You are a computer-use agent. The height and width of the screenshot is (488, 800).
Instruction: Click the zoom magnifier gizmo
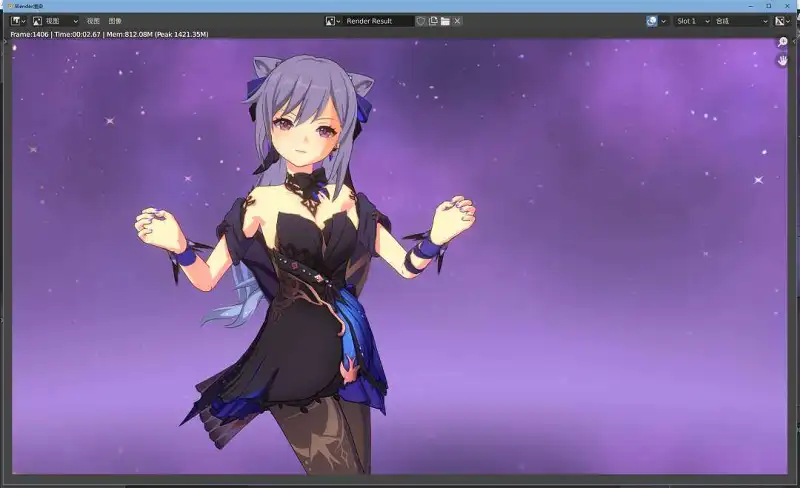[782, 42]
